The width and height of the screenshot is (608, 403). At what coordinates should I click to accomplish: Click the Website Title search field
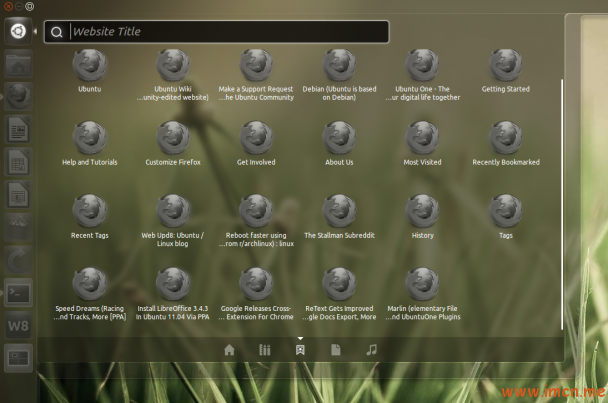coord(216,32)
